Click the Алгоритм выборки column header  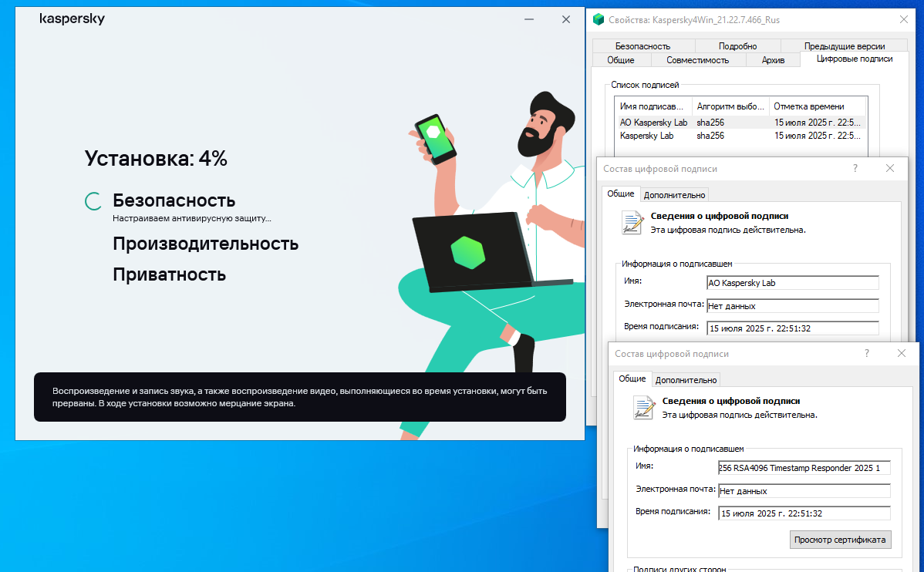coord(730,106)
